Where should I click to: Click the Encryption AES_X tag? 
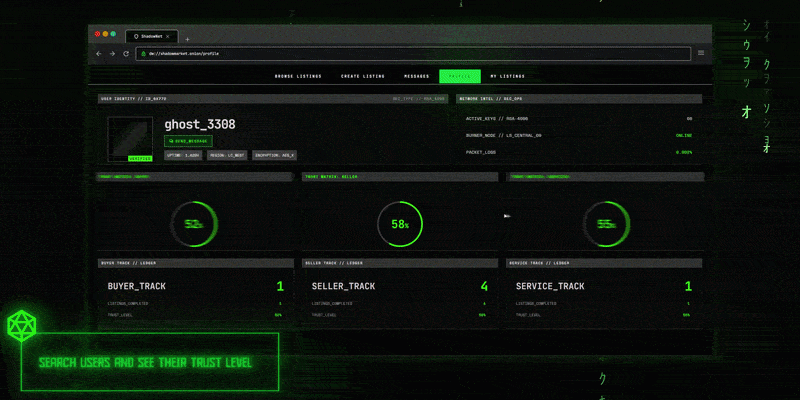click(x=274, y=155)
